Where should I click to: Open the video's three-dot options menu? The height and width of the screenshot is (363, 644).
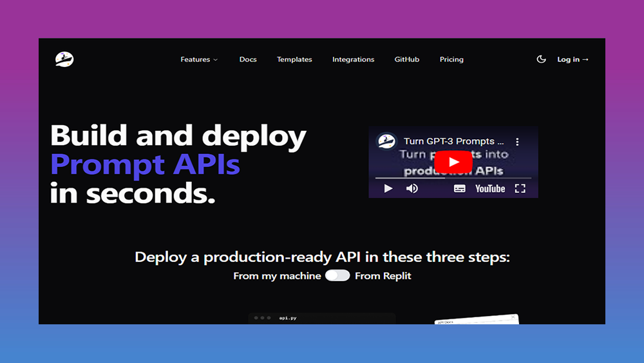[x=516, y=142]
